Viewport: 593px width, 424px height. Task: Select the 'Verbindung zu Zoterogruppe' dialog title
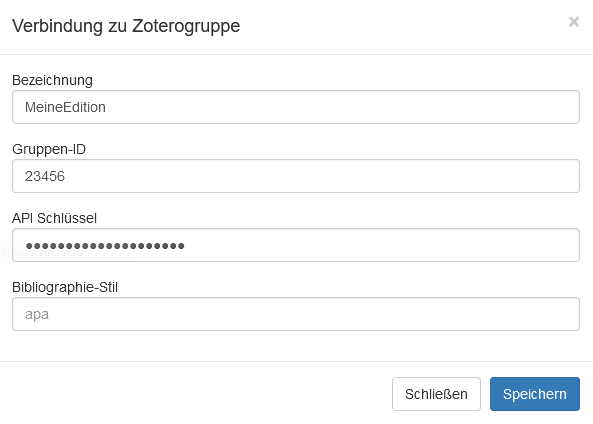tap(126, 26)
